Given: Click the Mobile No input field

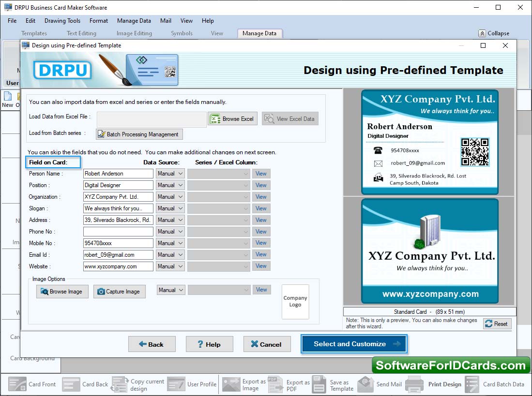Looking at the screenshot, I should 118,243.
